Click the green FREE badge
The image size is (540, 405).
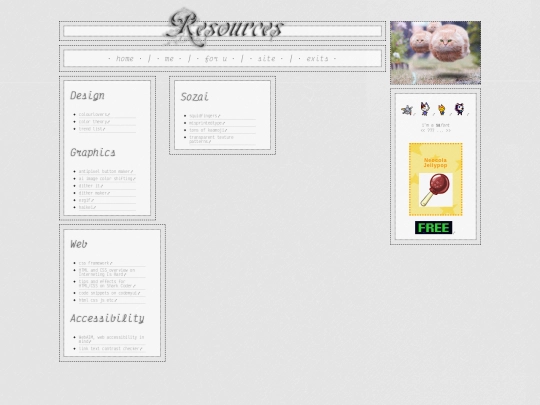click(x=434, y=228)
